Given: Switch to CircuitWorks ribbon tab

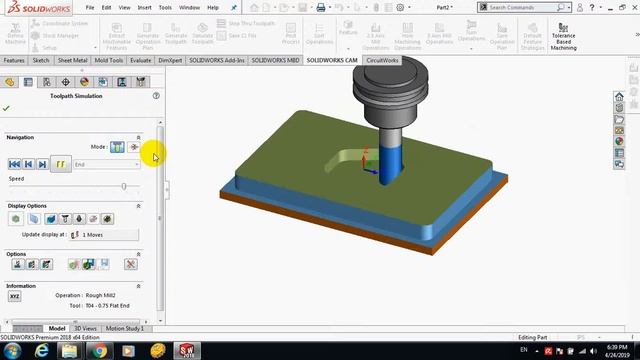Looking at the screenshot, I should (382, 60).
